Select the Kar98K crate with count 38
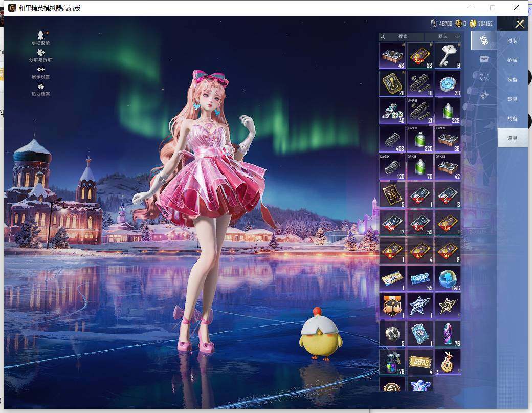The image size is (532, 413). click(448, 139)
